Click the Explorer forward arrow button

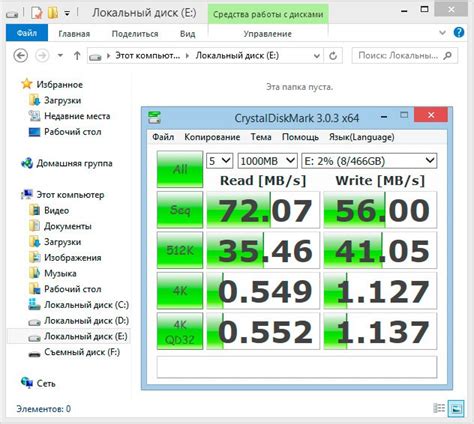[x=42, y=55]
